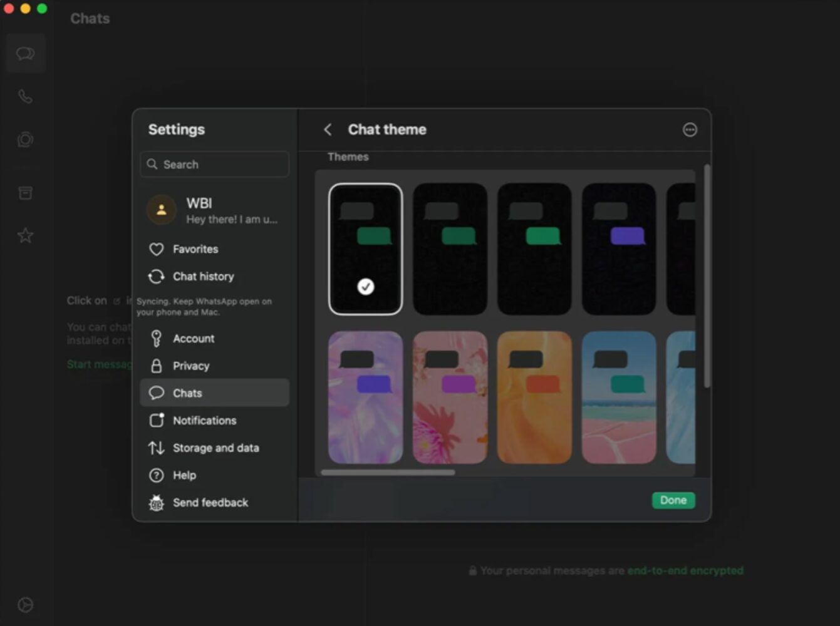Click the horizontal themes scrollbar
Screen dimensions: 840x626
coord(388,473)
